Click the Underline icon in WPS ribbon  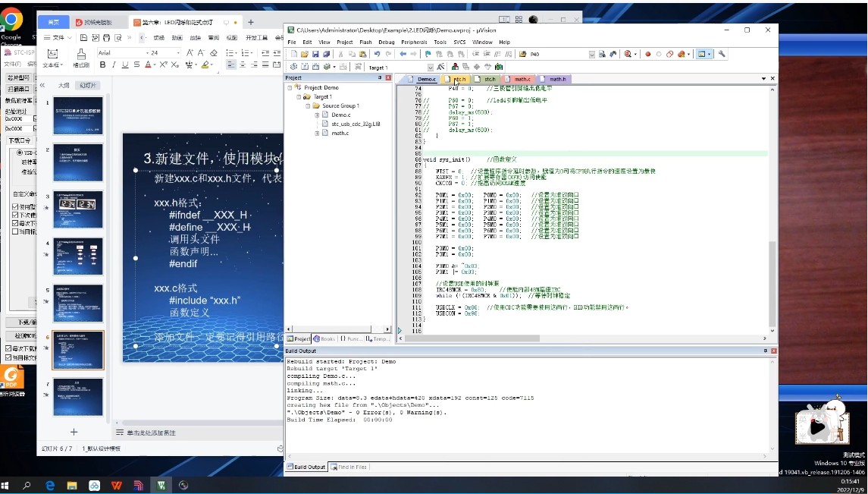pyautogui.click(x=124, y=65)
